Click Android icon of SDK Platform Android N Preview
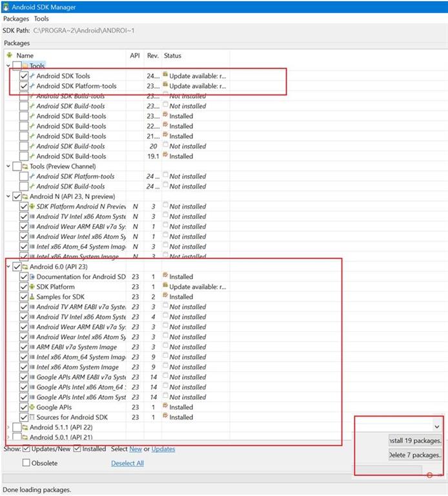Image resolution: width=448 pixels, height=496 pixels. coord(32,206)
